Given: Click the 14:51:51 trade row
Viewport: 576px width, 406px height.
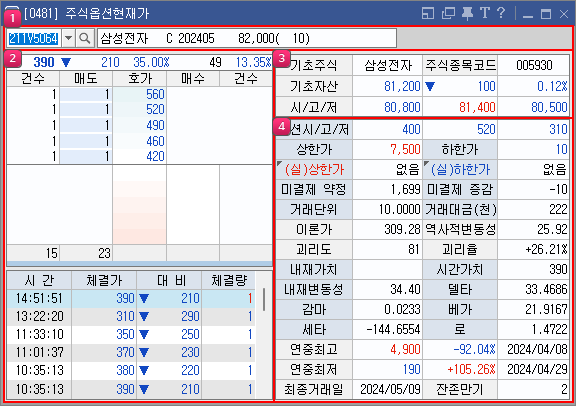Looking at the screenshot, I should (x=131, y=298).
